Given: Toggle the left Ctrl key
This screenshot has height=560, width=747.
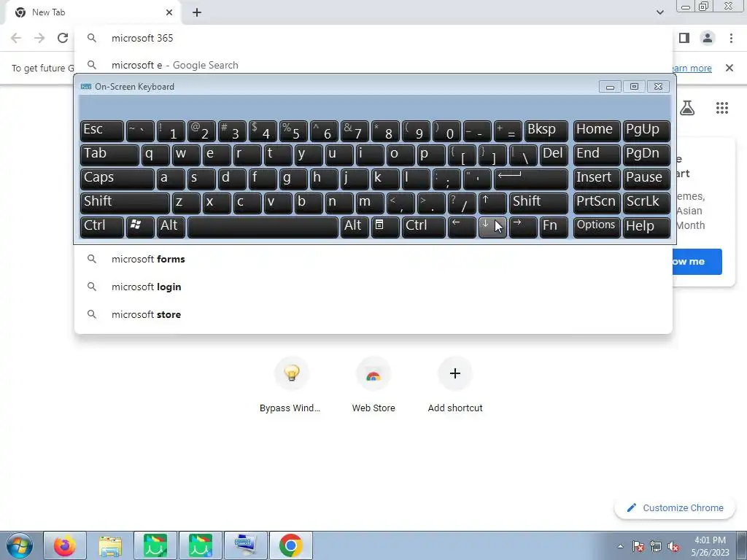Looking at the screenshot, I should click(x=102, y=227).
